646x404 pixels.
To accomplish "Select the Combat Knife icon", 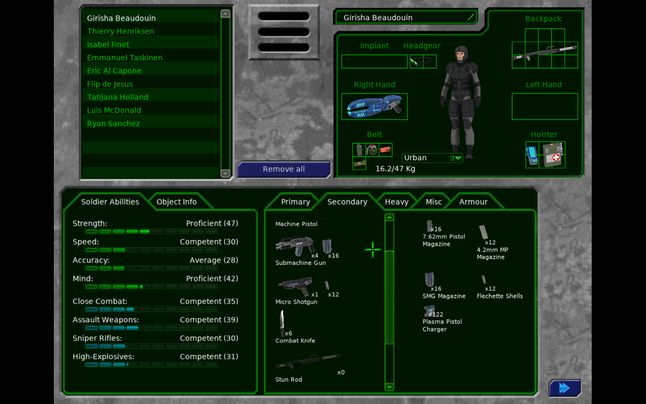I will (x=282, y=323).
